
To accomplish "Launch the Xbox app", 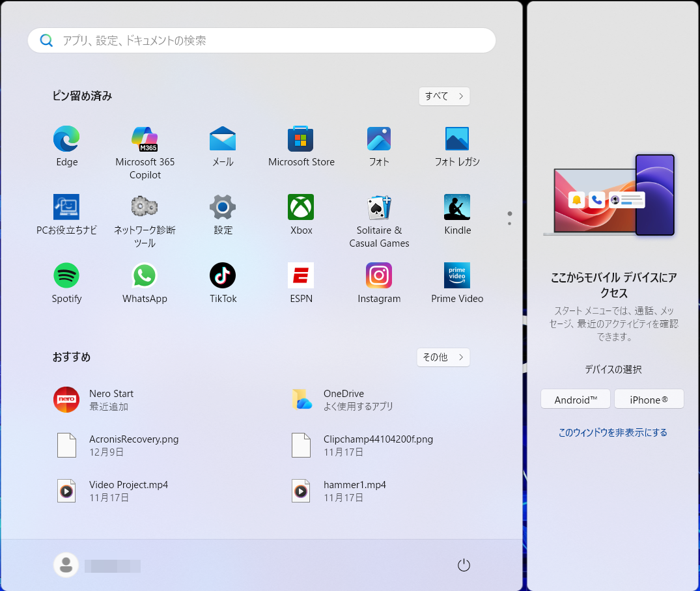I will (301, 215).
